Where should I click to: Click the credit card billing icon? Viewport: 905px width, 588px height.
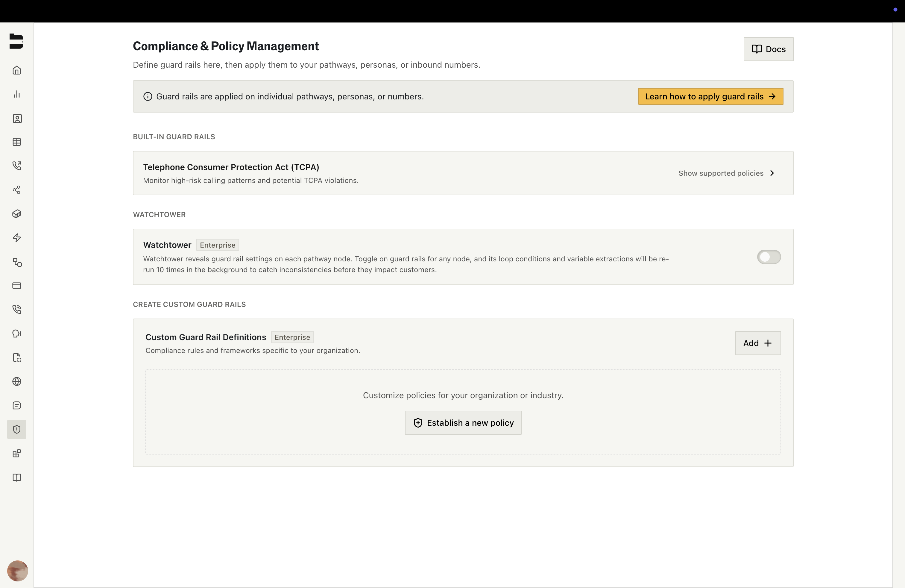(17, 286)
